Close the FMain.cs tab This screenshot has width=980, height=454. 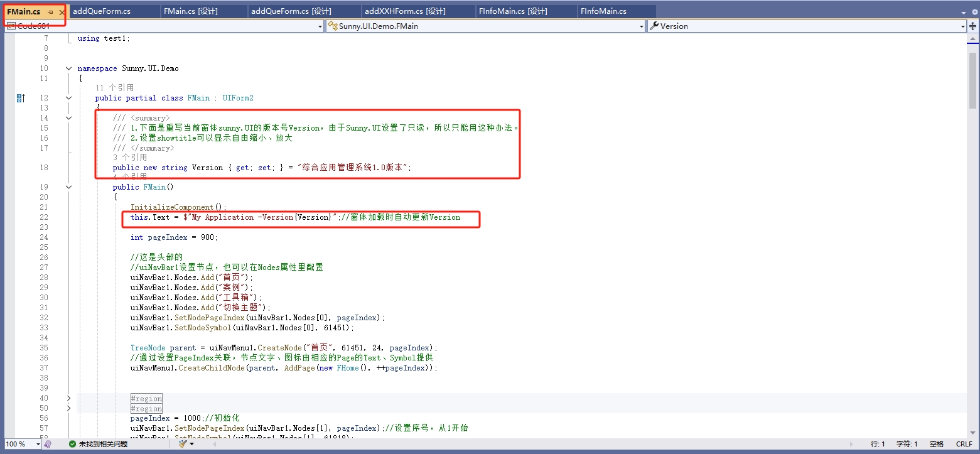coord(61,12)
